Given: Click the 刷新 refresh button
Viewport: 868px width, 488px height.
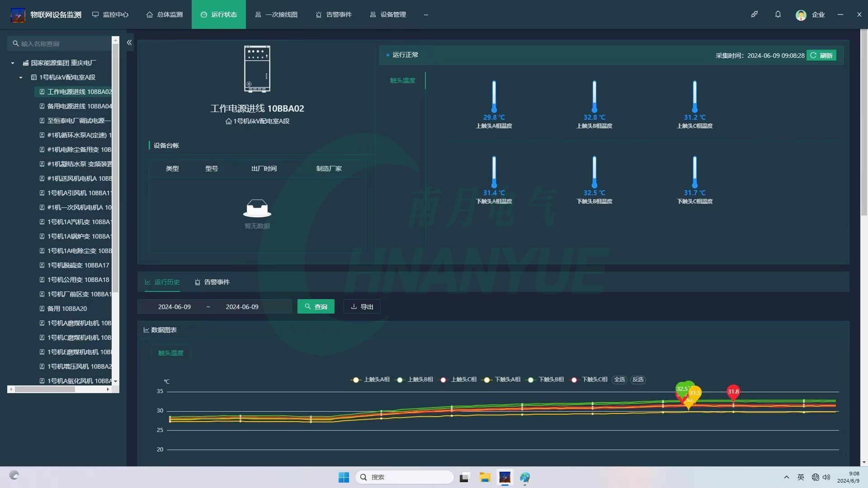Looking at the screenshot, I should [x=821, y=55].
